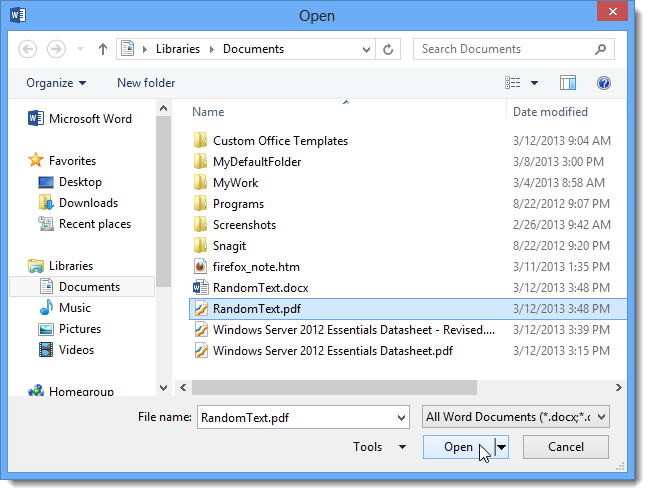Open the File name history dropdown
Viewport: 650px width, 495px height.
click(400, 417)
